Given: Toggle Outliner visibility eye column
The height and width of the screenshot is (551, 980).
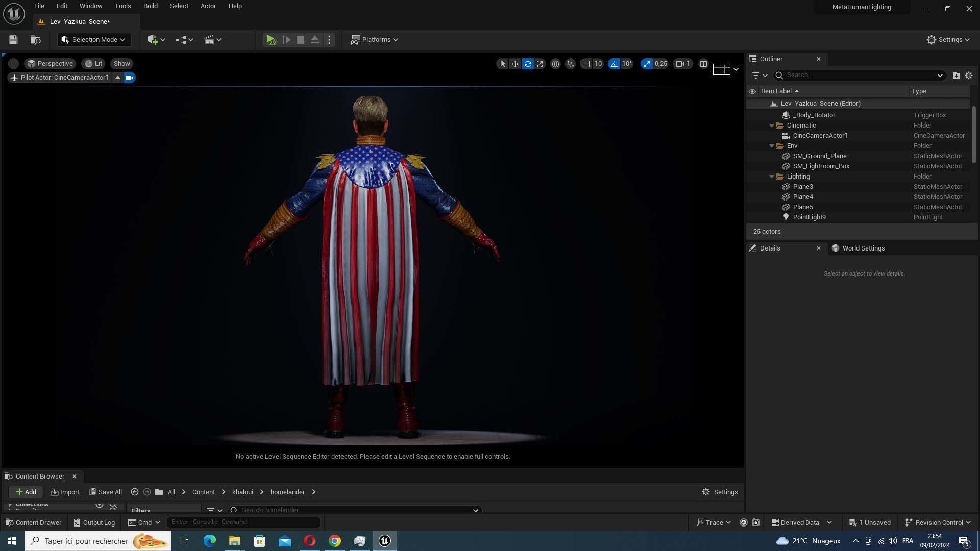Looking at the screenshot, I should point(752,91).
